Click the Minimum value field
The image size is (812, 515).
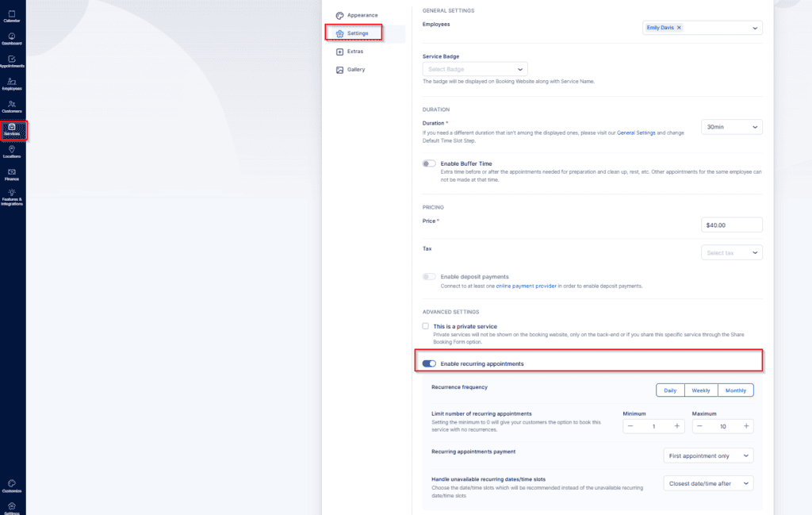pyautogui.click(x=653, y=426)
